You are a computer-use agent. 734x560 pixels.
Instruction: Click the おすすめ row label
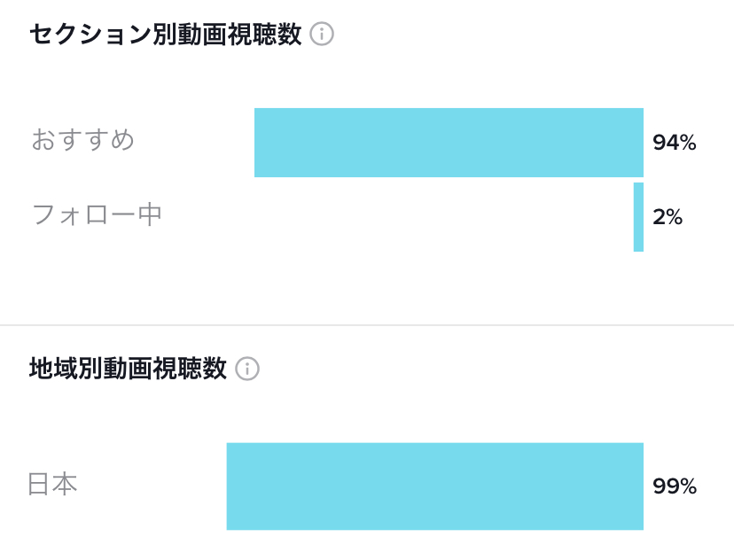coord(82,139)
